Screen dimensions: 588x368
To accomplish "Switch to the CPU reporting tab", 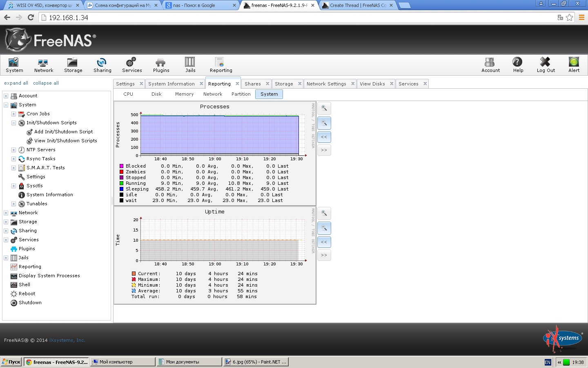I will tap(128, 94).
